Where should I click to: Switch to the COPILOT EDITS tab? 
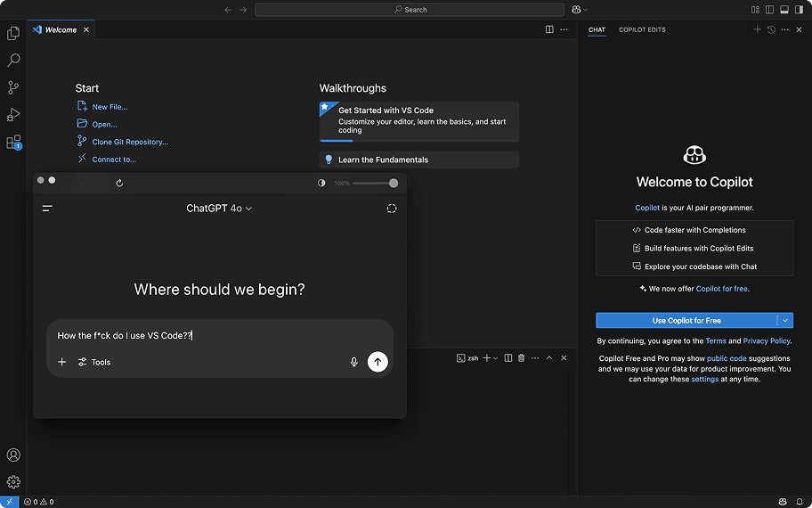[x=642, y=29]
